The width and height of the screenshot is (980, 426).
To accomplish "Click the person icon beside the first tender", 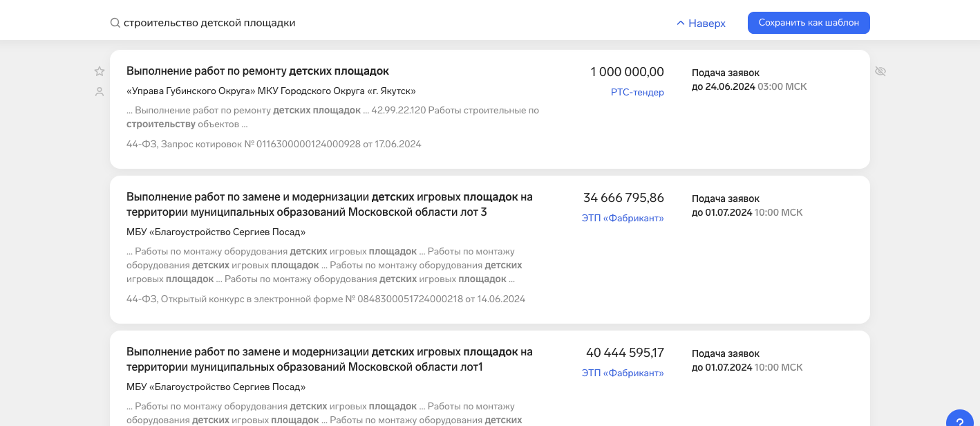I will (100, 91).
